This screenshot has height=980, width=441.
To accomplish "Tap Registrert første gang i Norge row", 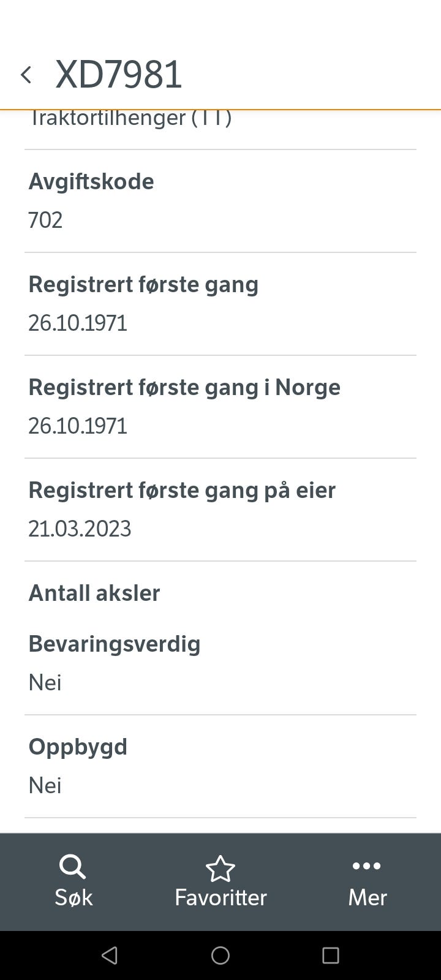I will pos(184,405).
